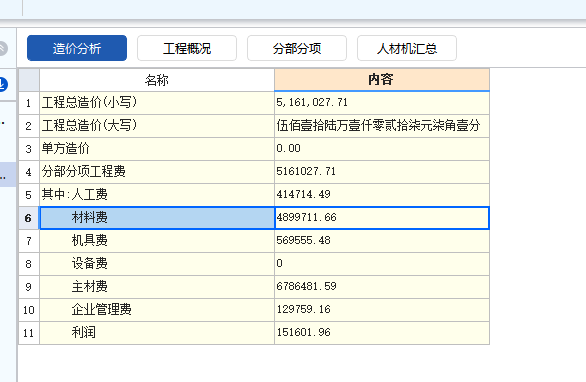Viewport: 586px width, 382px height.
Task: Click the 5161027.71 value cell
Action: (382, 172)
